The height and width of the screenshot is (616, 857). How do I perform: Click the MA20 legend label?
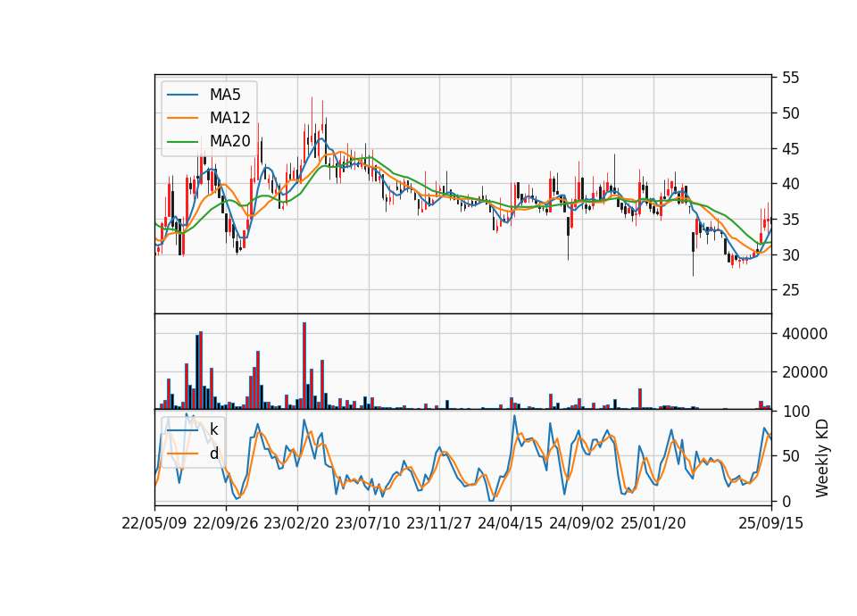(229, 141)
